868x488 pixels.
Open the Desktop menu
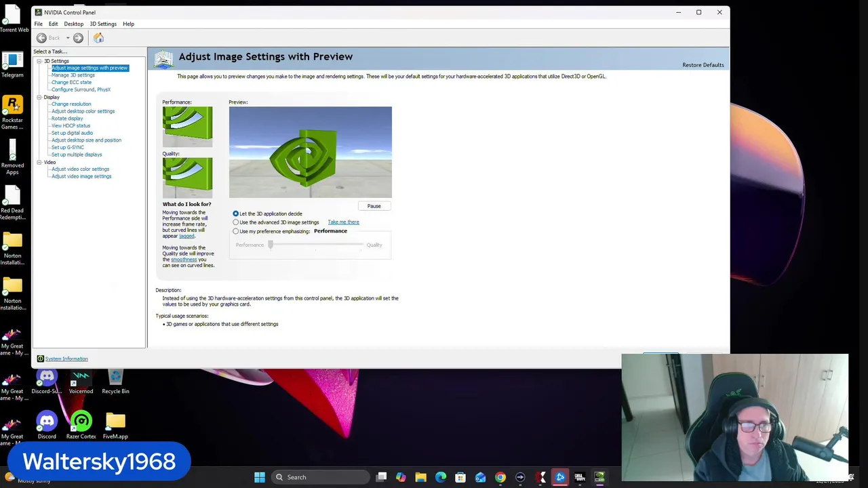pyautogui.click(x=73, y=24)
